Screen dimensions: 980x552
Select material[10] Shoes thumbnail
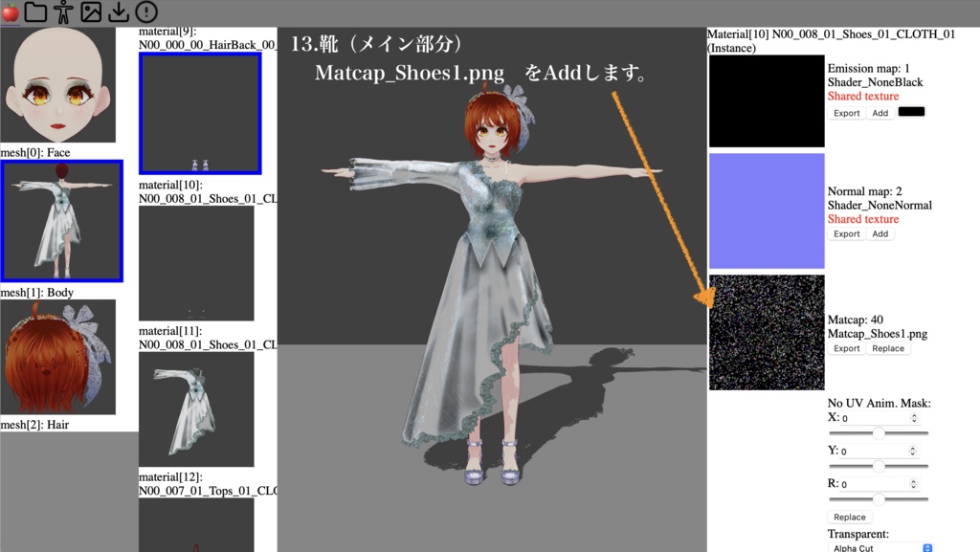(x=196, y=263)
